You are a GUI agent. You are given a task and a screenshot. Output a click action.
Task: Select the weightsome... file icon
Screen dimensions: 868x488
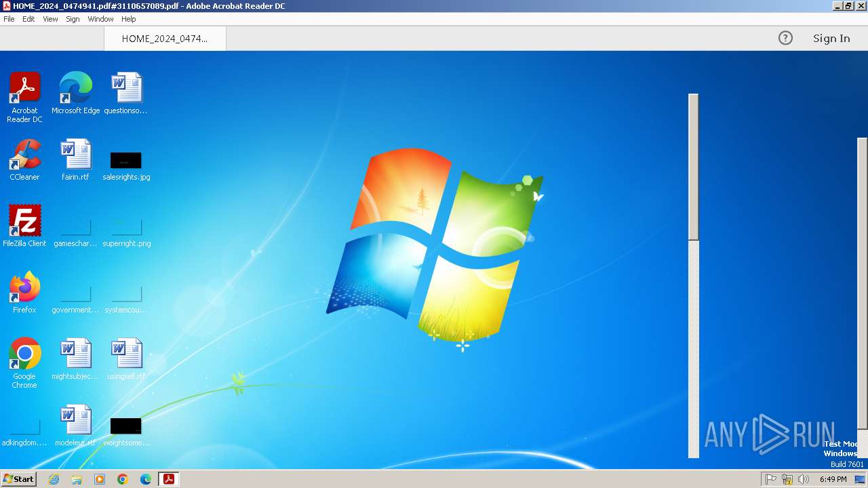[x=126, y=431]
